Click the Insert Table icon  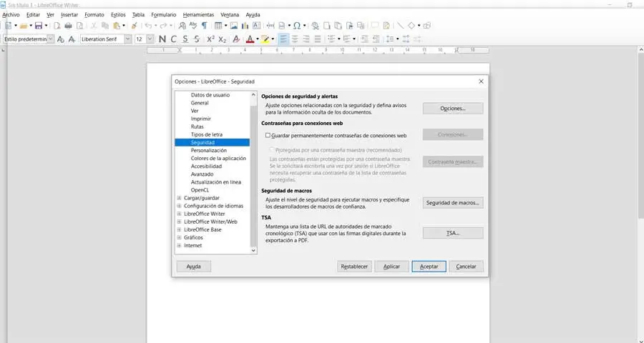click(218, 26)
